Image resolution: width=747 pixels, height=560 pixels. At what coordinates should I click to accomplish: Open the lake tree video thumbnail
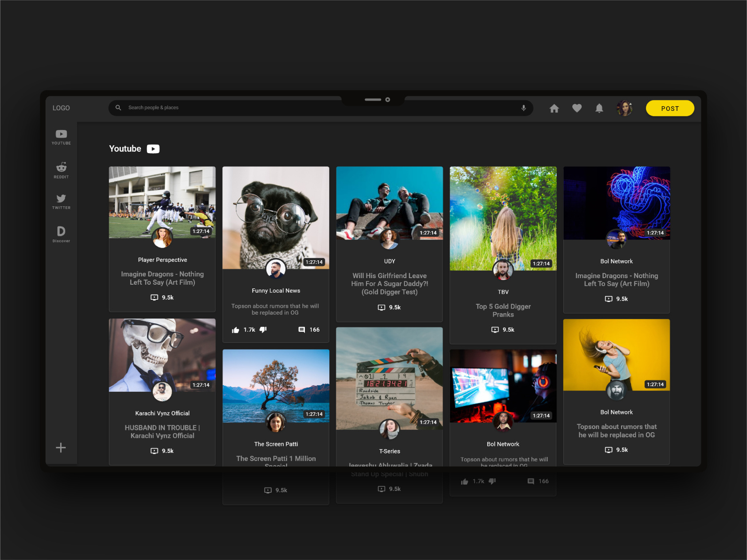tap(276, 386)
